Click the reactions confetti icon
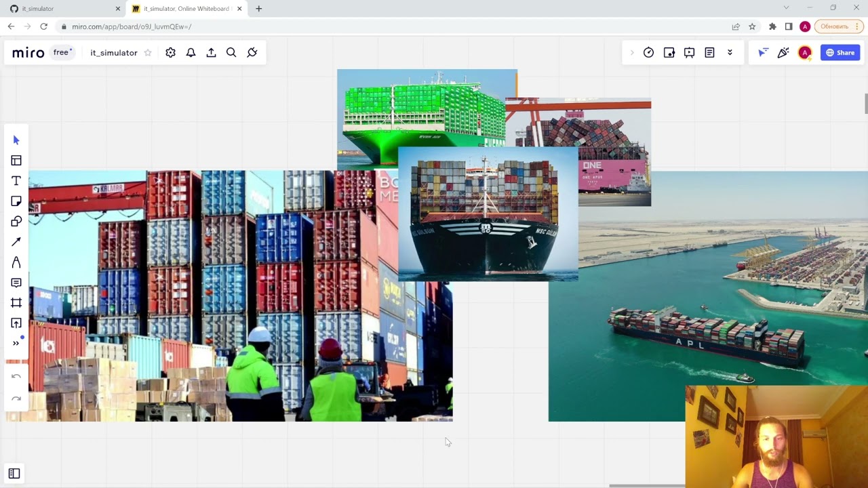 (x=783, y=53)
